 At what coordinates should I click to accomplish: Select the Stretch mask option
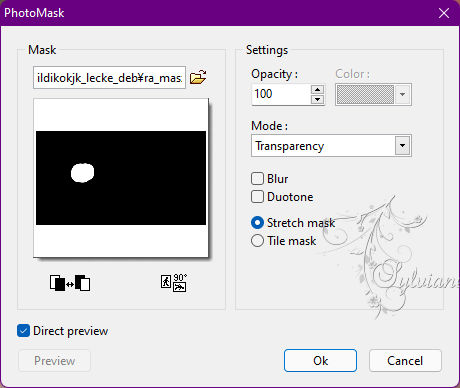(x=257, y=222)
